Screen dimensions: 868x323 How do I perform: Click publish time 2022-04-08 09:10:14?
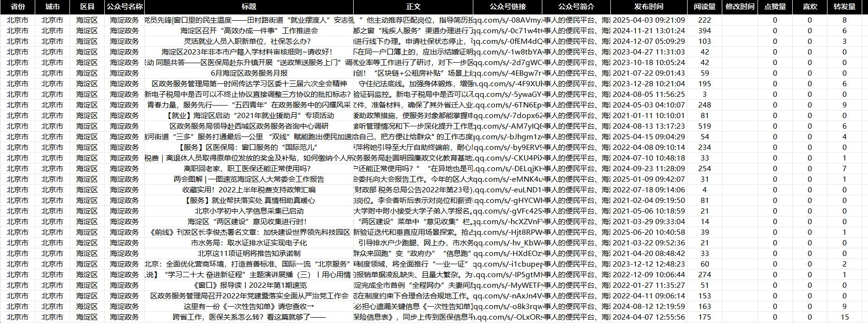point(649,147)
